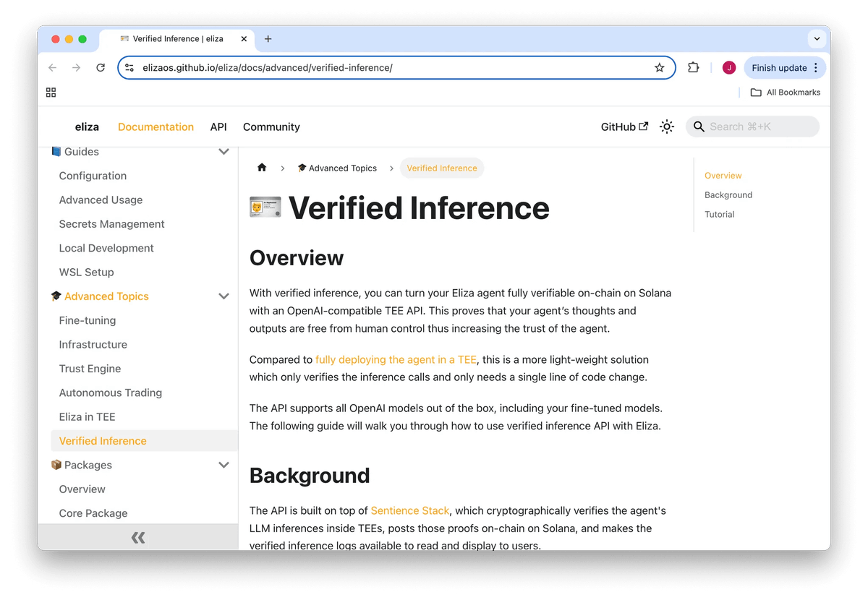Open site information icon in address bar
The image size is (868, 600).
coord(129,68)
